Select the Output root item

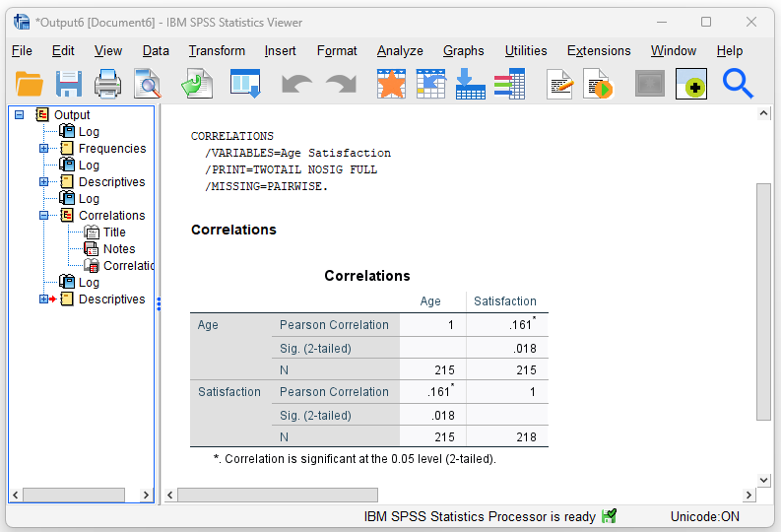72,114
